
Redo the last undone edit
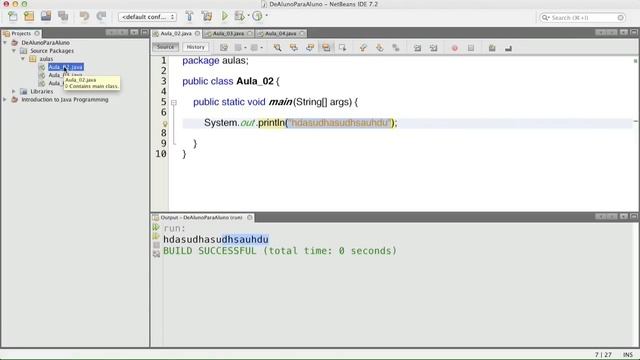[101, 16]
